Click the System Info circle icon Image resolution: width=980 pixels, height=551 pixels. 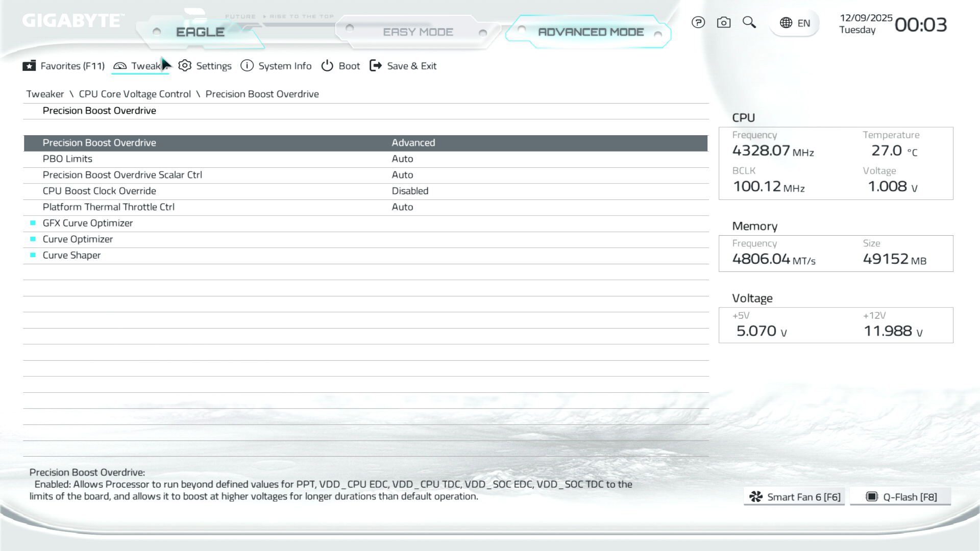pos(247,66)
